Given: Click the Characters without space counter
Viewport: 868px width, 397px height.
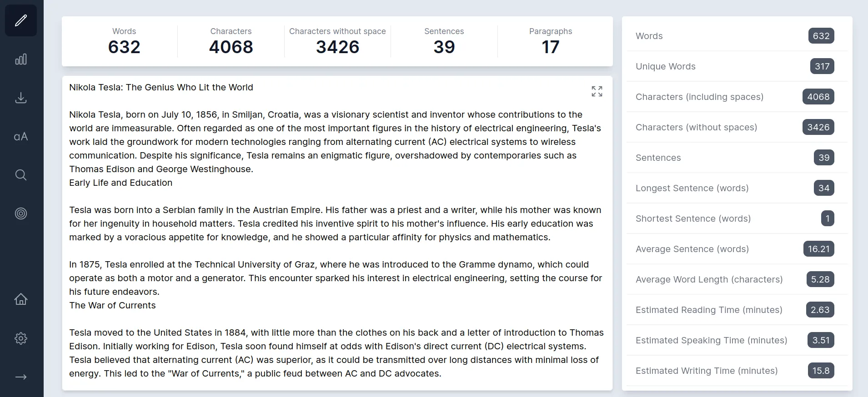Looking at the screenshot, I should pyautogui.click(x=337, y=41).
